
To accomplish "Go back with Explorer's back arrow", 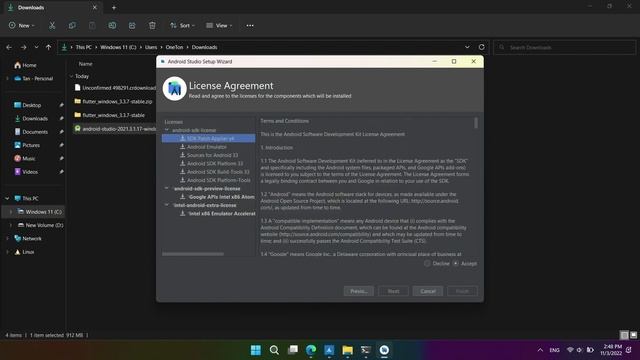I will (9, 47).
